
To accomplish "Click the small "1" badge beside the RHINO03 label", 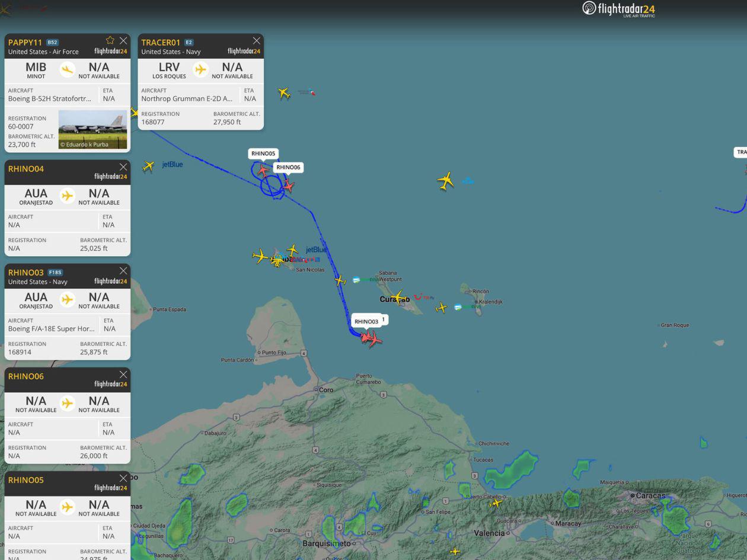I will (x=384, y=319).
